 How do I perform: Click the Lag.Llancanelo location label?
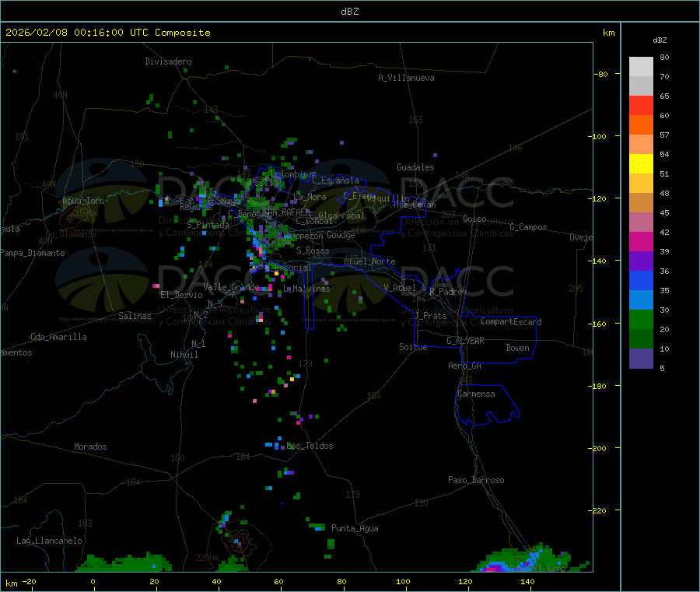50,541
